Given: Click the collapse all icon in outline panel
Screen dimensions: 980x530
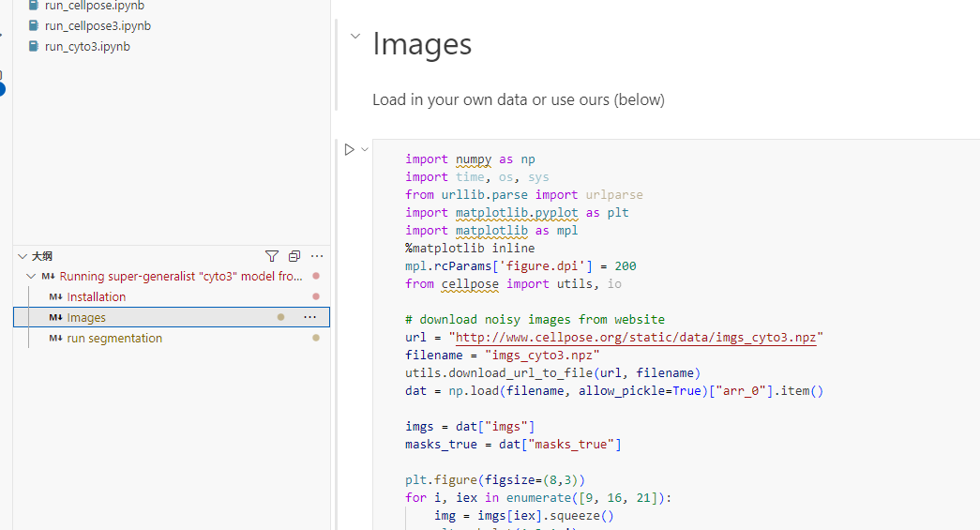Looking at the screenshot, I should (x=294, y=256).
